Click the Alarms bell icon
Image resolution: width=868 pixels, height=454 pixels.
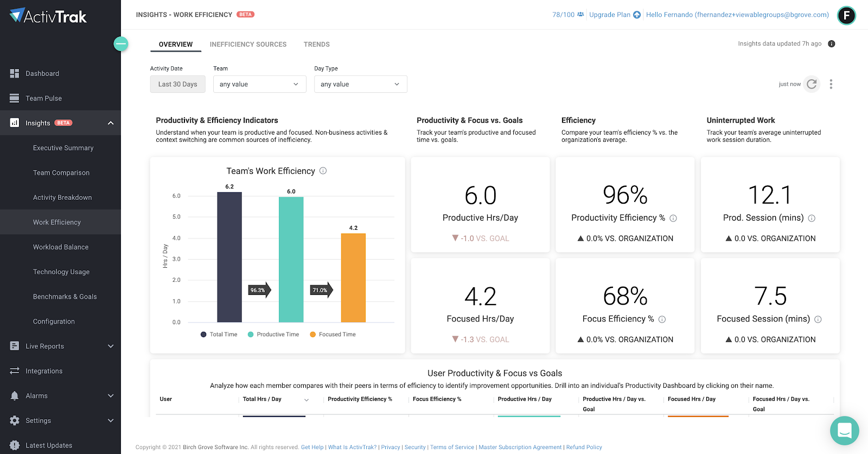[x=15, y=396]
